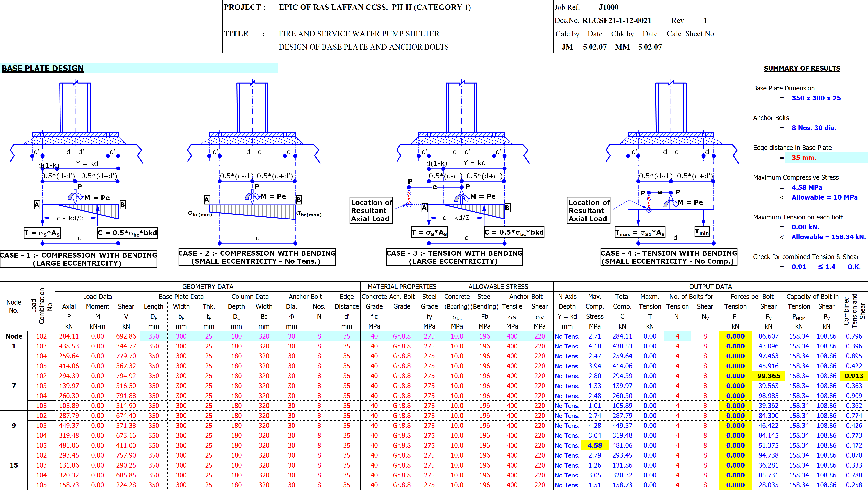
Task: Click the yellow 99.365 maximum shear value
Action: (x=769, y=376)
